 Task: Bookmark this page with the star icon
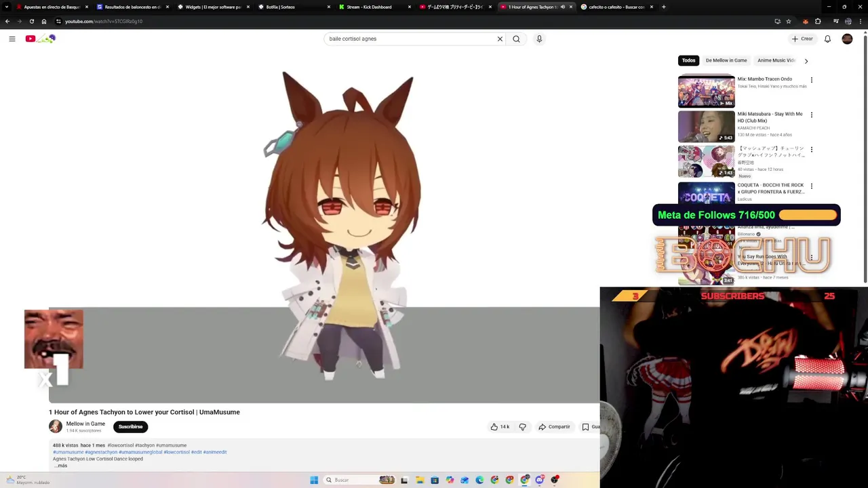coord(789,21)
